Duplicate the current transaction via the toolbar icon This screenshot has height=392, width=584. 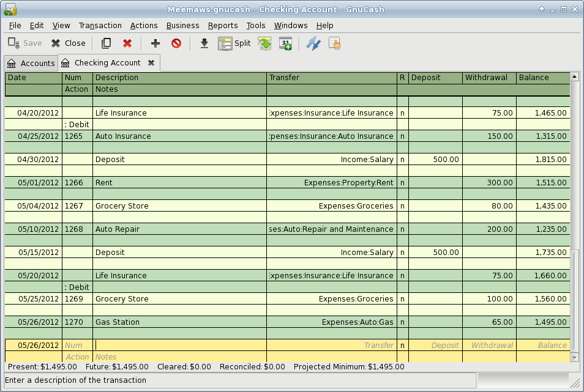106,43
